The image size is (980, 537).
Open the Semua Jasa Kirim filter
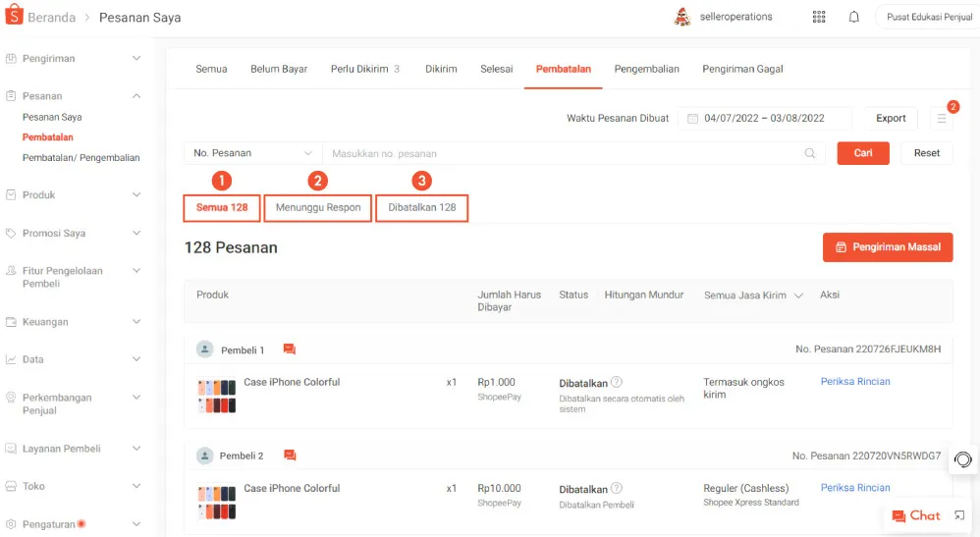click(753, 295)
